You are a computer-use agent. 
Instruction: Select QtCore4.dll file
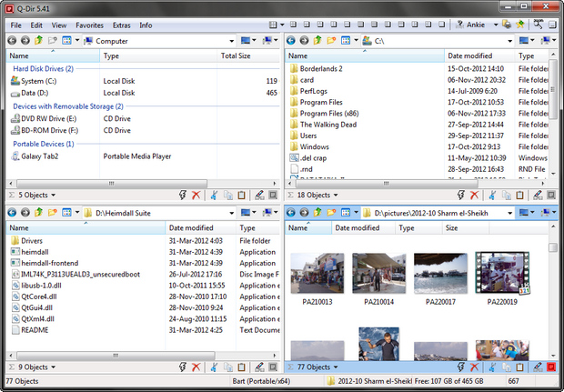[35, 297]
